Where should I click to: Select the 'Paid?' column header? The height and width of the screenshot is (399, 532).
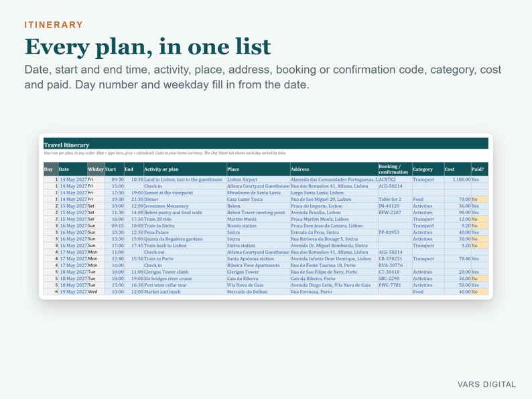tap(480, 169)
